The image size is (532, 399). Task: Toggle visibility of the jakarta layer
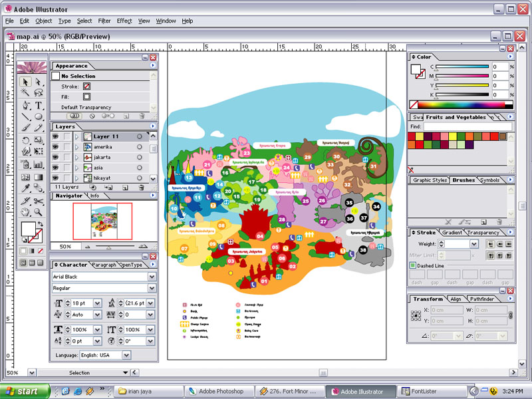56,158
